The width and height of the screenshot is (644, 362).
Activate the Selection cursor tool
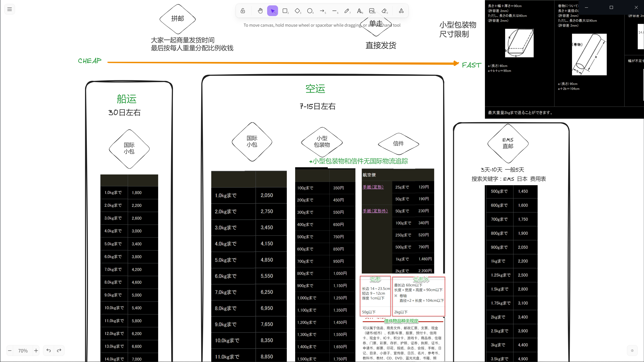coord(273,11)
